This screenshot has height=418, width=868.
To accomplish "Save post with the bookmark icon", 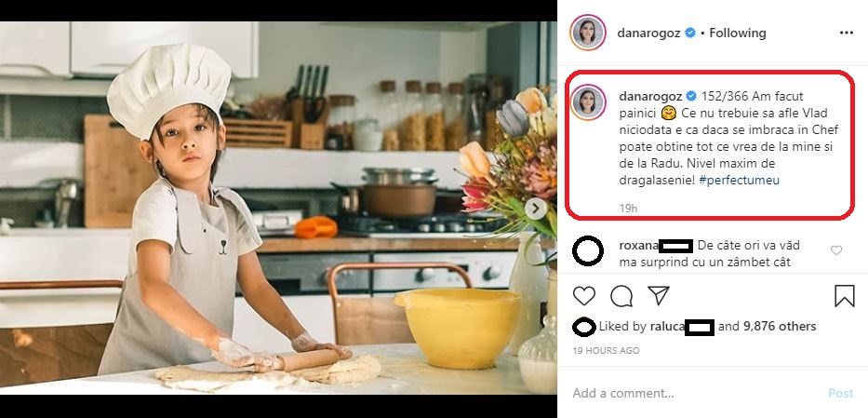I will point(844,296).
